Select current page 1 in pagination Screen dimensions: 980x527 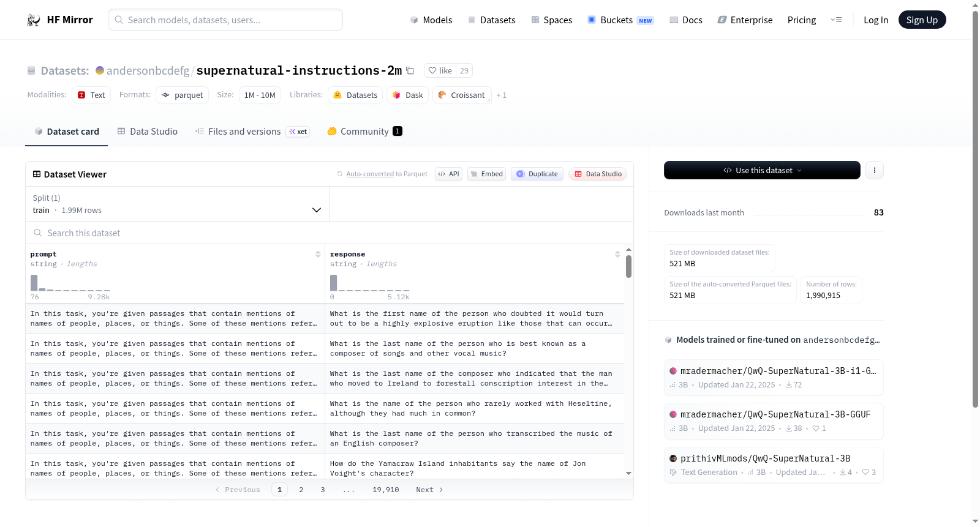pos(279,490)
